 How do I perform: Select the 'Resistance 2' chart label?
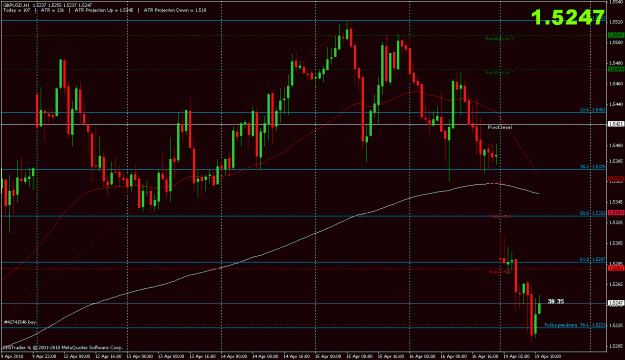tap(499, 39)
